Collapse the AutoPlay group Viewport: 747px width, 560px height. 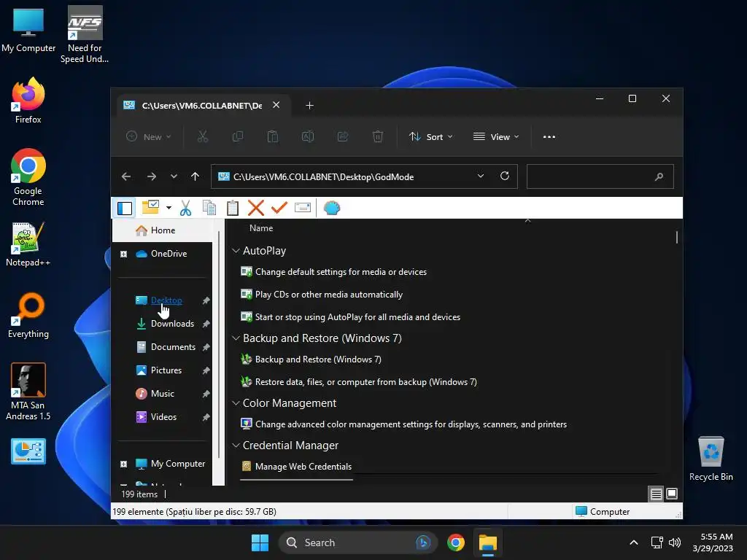coord(236,251)
